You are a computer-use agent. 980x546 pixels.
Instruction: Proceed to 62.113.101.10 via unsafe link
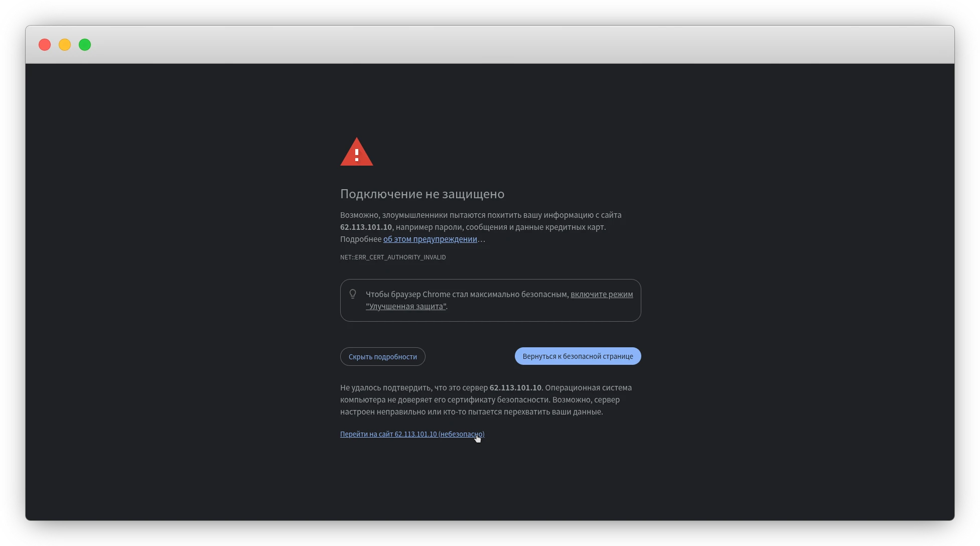point(412,434)
